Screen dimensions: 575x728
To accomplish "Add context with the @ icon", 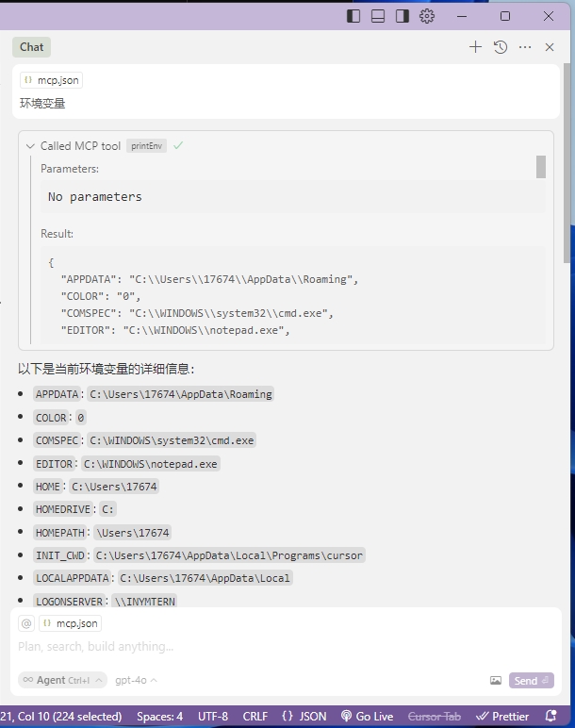I will (x=26, y=623).
